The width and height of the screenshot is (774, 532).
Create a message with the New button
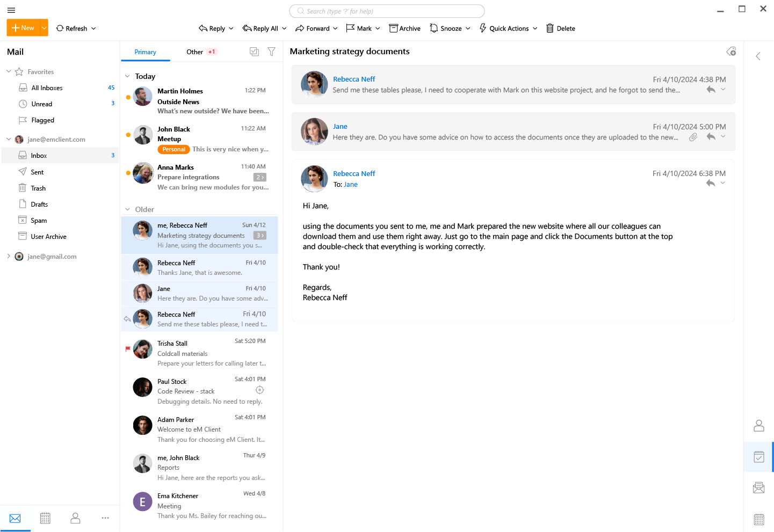tap(23, 27)
